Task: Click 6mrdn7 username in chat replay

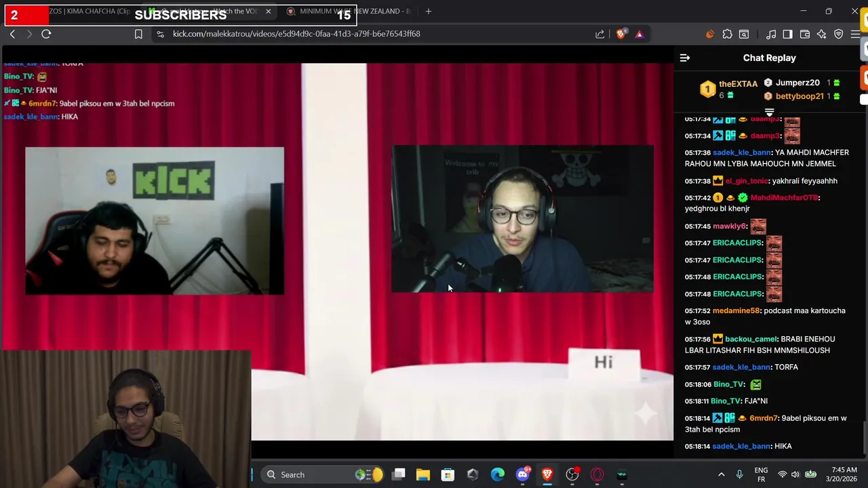Action: [763, 418]
